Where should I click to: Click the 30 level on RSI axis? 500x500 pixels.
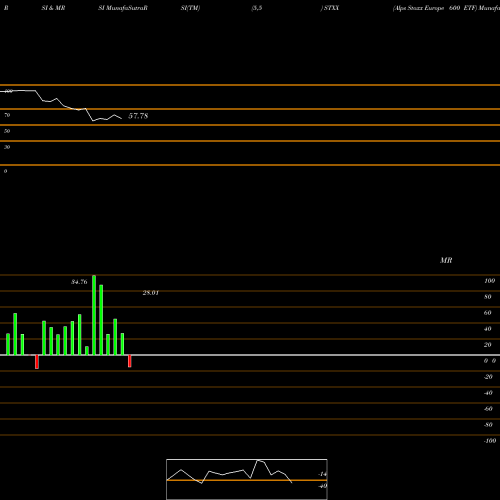[x=7, y=147]
